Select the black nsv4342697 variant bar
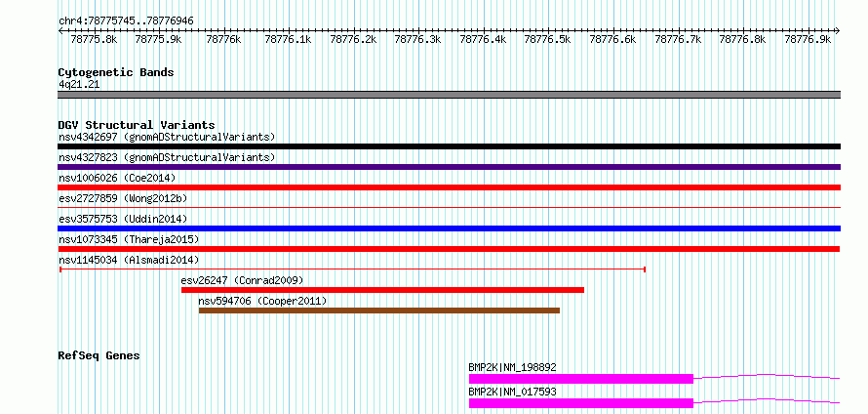Image resolution: width=868 pixels, height=414 pixels. pyautogui.click(x=449, y=146)
